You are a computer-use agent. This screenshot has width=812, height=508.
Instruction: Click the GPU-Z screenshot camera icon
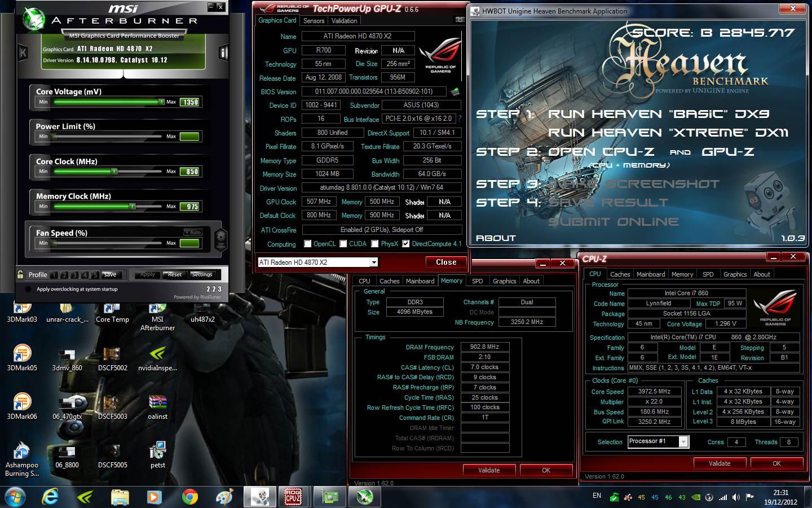(x=460, y=20)
